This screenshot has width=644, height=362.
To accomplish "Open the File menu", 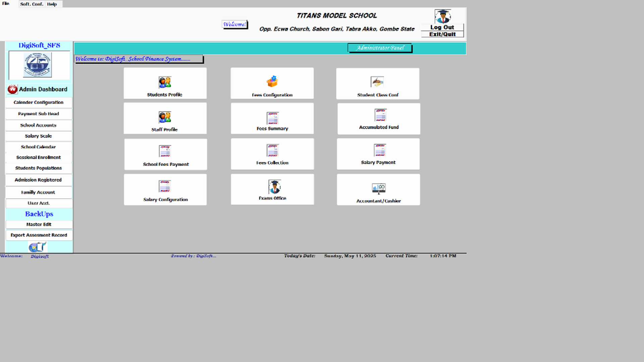I will point(6,4).
